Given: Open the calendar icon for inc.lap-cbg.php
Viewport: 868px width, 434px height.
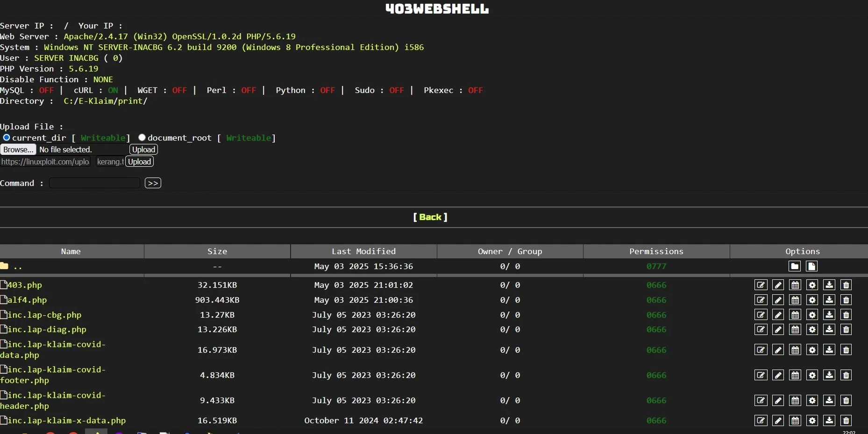Looking at the screenshot, I should (x=795, y=315).
